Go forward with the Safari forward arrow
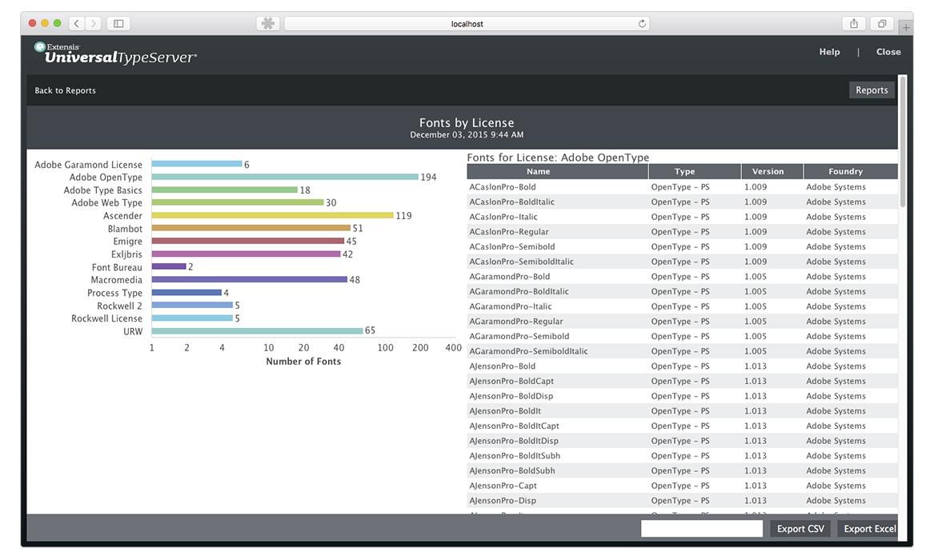 pyautogui.click(x=94, y=23)
